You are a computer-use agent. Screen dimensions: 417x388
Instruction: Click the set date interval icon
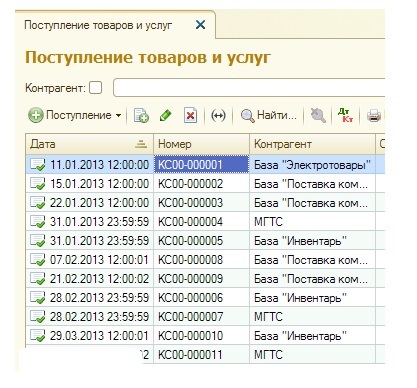[218, 116]
